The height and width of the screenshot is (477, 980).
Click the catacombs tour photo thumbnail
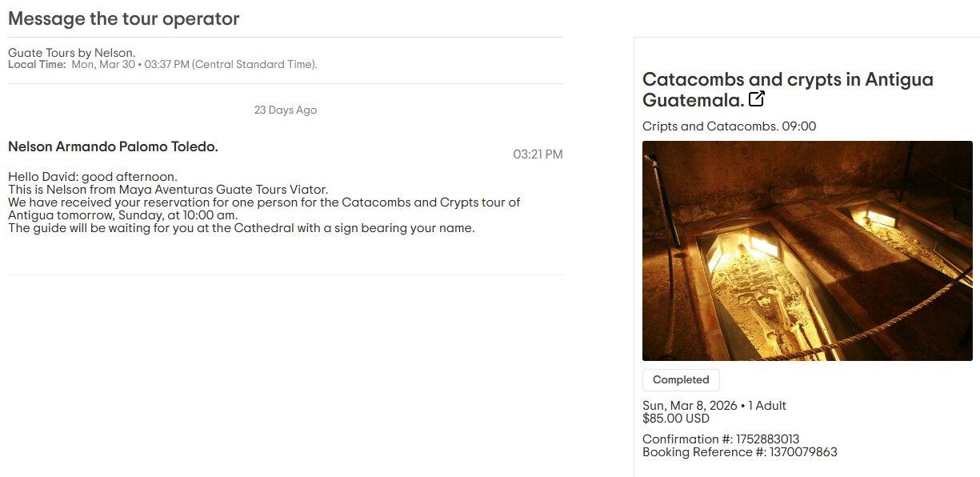click(807, 251)
